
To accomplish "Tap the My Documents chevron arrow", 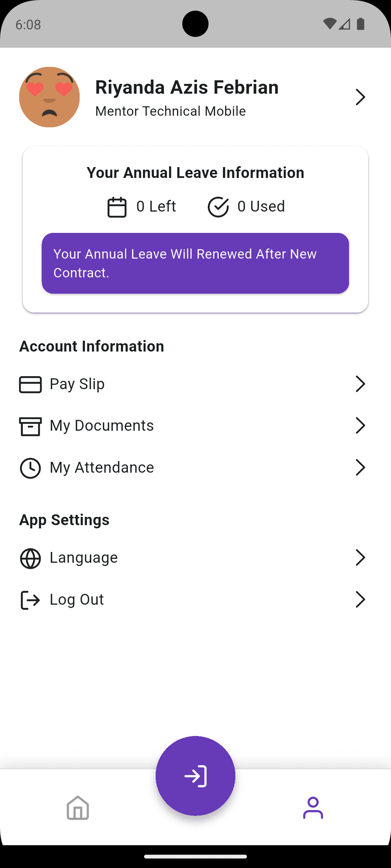I will (360, 426).
